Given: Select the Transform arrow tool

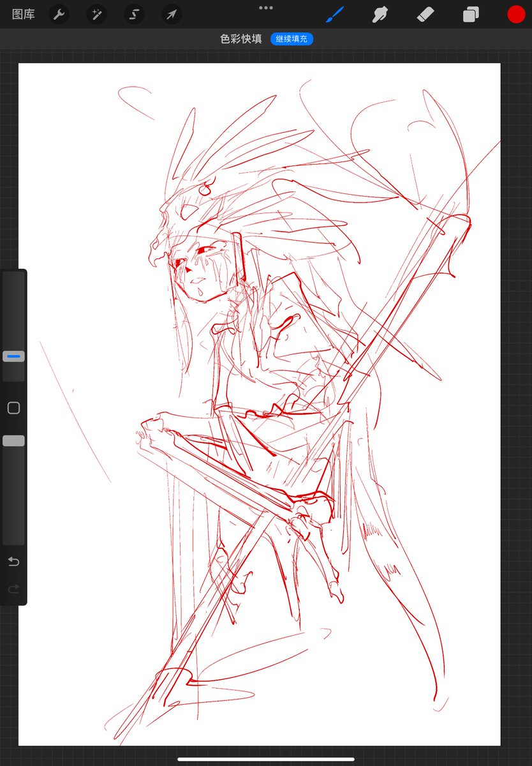Looking at the screenshot, I should pos(172,14).
